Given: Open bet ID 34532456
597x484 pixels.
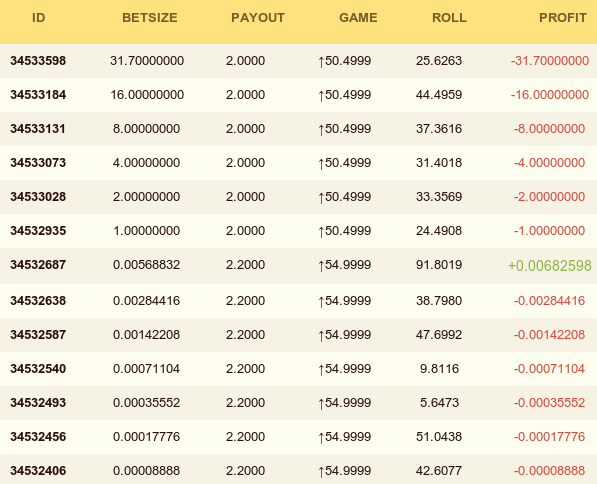Looking at the screenshot, I should pyautogui.click(x=38, y=436).
